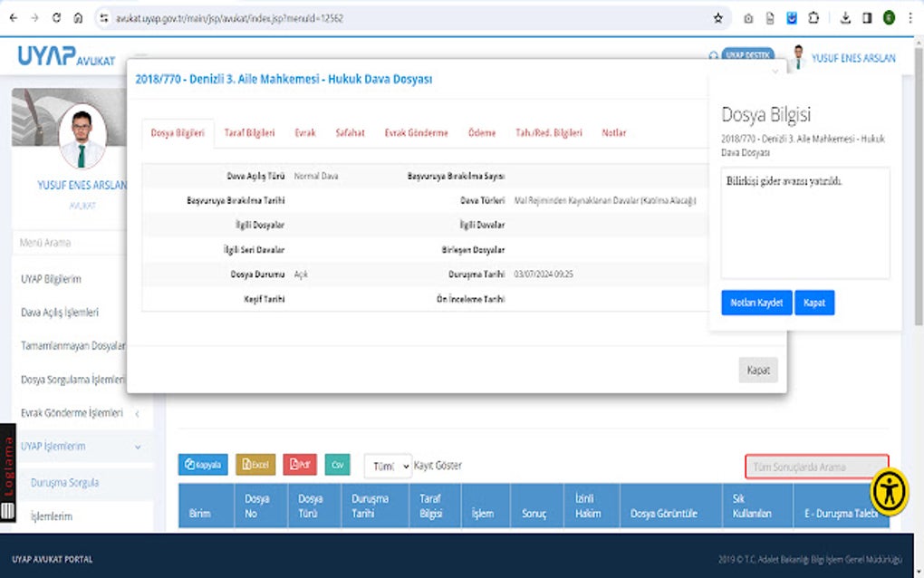Export results with the Csv icon
The width and height of the screenshot is (924, 578).
pyautogui.click(x=336, y=464)
